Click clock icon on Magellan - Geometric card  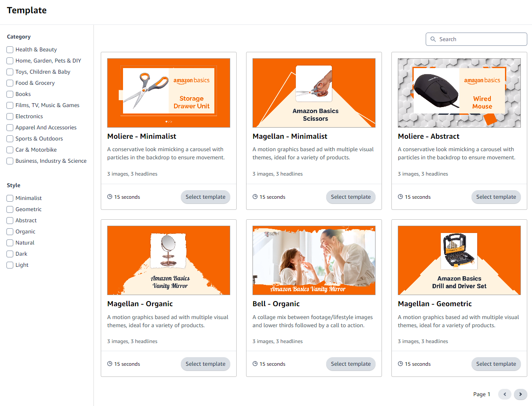click(x=400, y=364)
